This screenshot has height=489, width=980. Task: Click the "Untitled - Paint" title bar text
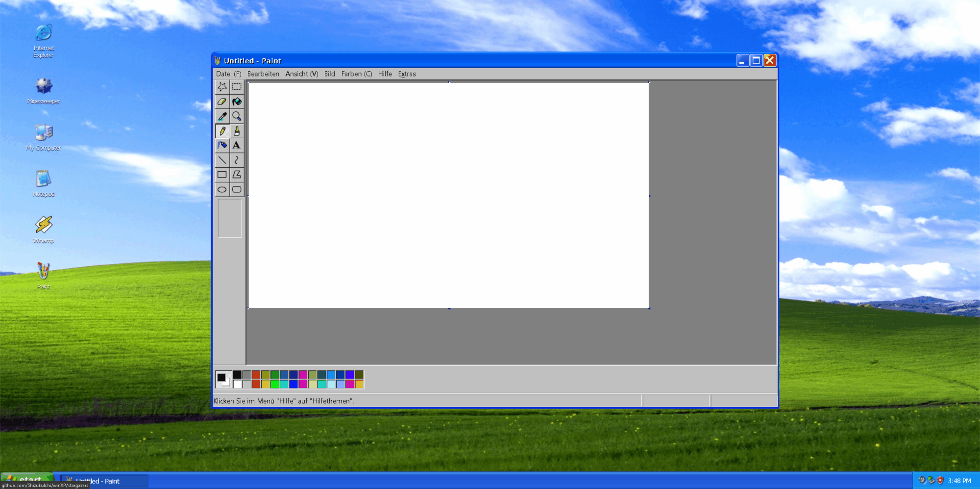click(x=252, y=61)
